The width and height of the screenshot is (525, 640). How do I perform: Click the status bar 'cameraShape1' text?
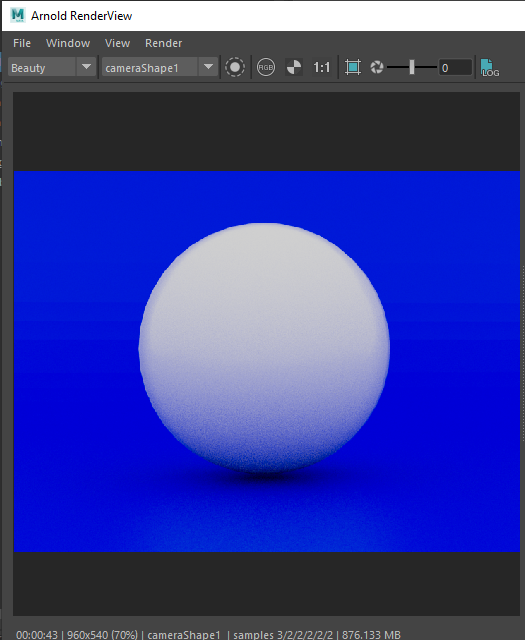(184, 635)
